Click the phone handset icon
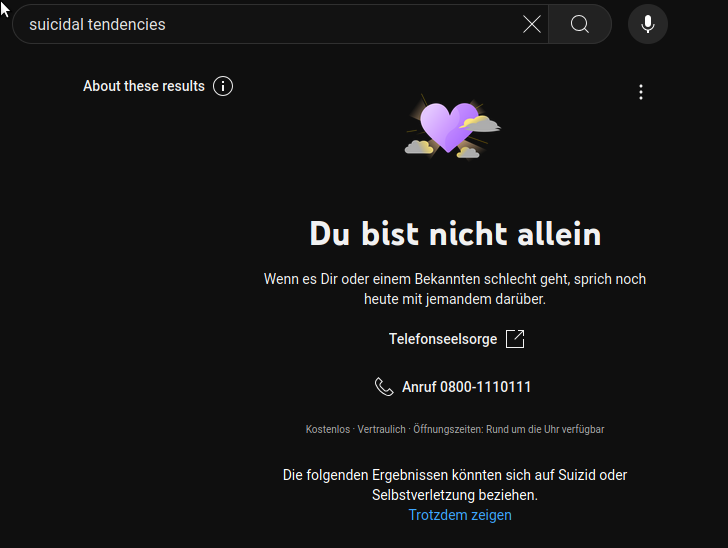 (384, 386)
